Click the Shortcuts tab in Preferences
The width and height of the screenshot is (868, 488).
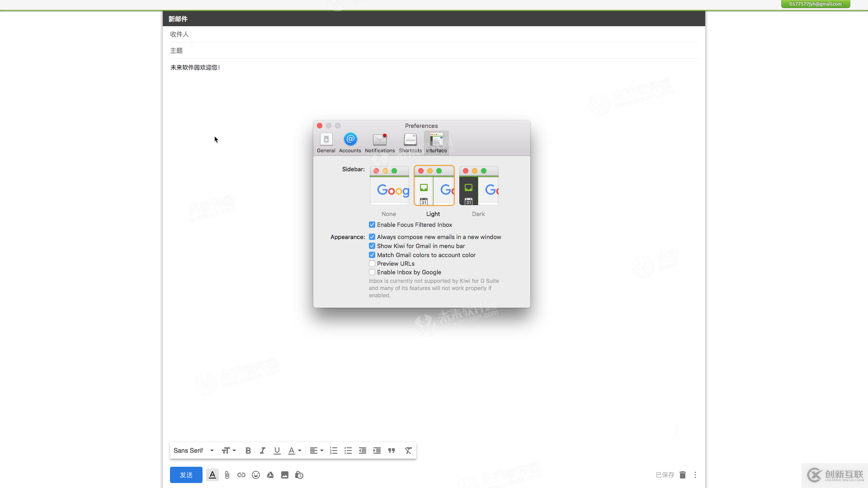point(410,141)
